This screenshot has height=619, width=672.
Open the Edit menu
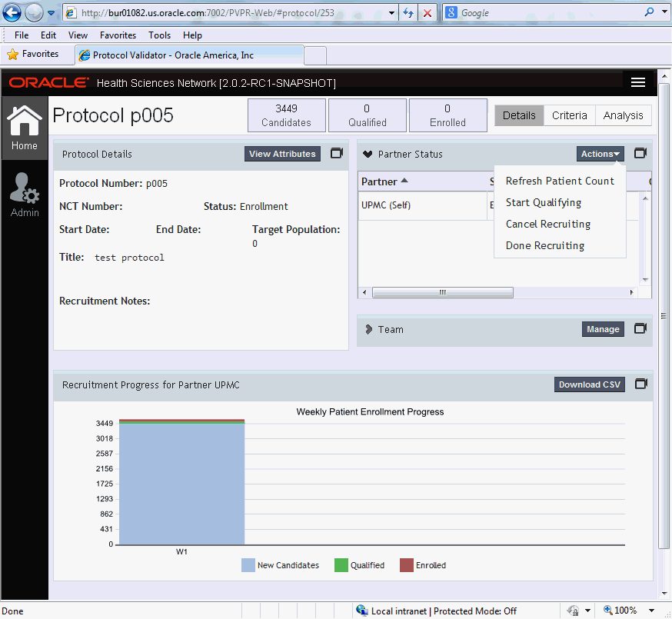pos(48,35)
